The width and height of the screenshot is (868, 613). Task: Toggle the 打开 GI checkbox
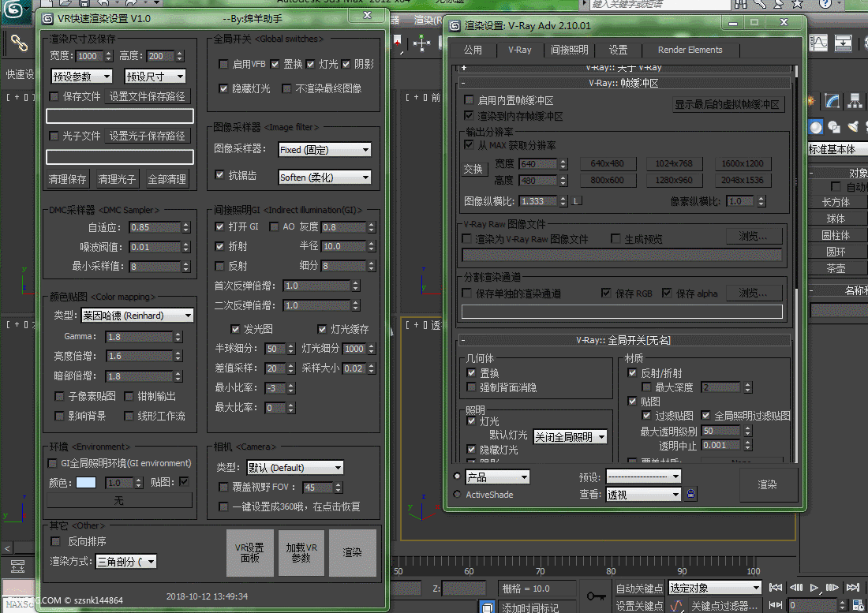221,226
